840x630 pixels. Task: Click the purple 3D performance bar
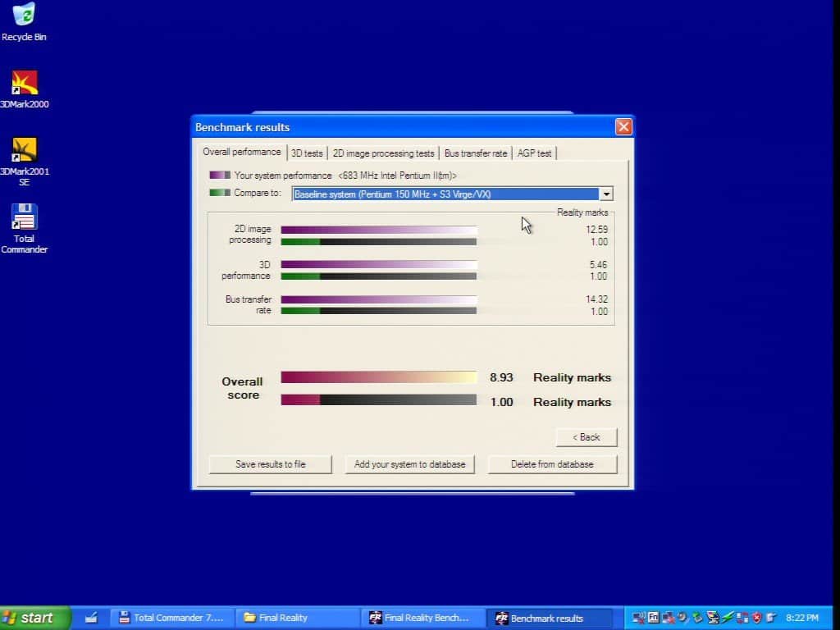(379, 265)
